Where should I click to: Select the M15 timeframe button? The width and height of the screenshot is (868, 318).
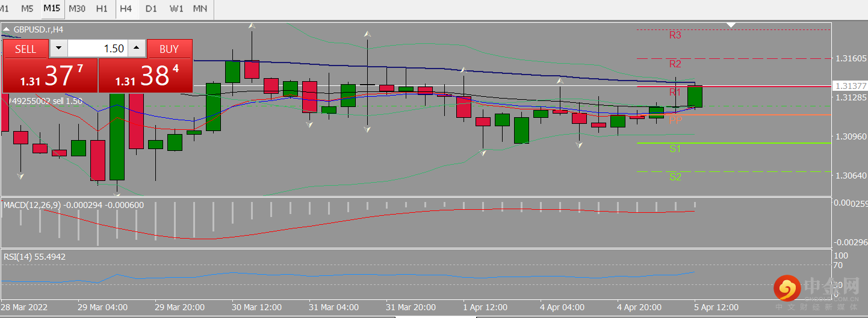coord(52,8)
